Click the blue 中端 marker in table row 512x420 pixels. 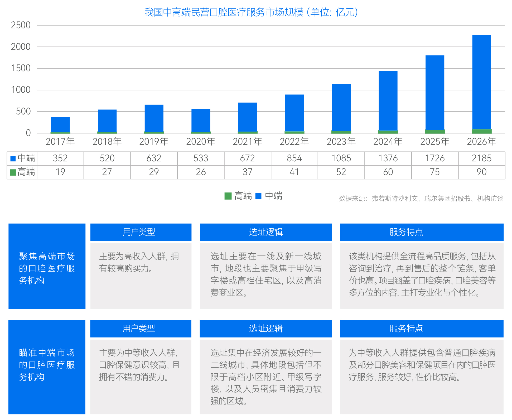[13, 158]
